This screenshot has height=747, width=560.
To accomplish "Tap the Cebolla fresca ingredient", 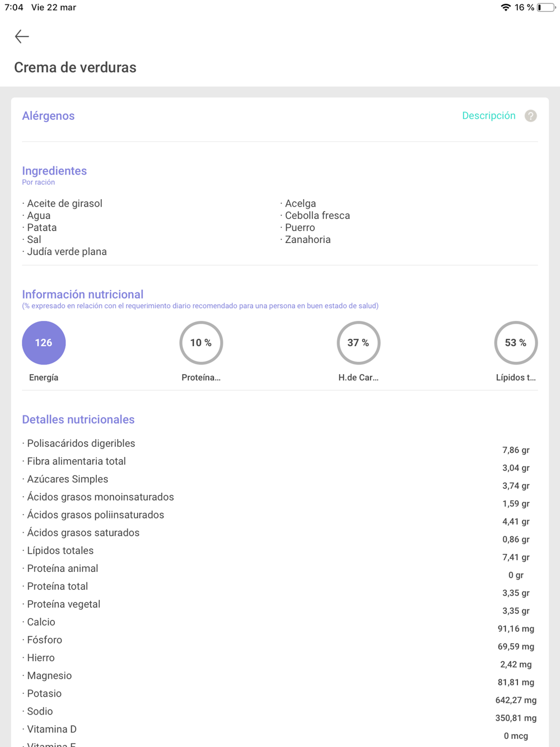I will coord(317,216).
